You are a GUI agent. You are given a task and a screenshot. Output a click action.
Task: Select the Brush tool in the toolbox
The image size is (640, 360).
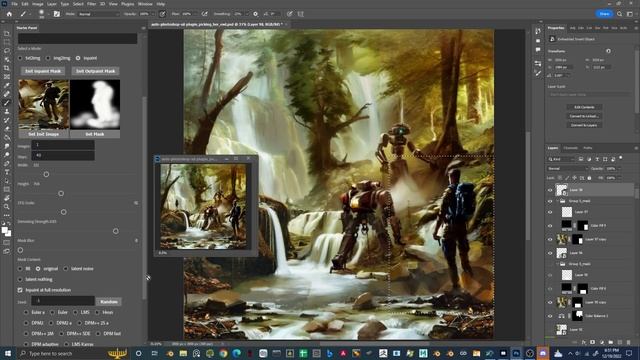pos(7,103)
